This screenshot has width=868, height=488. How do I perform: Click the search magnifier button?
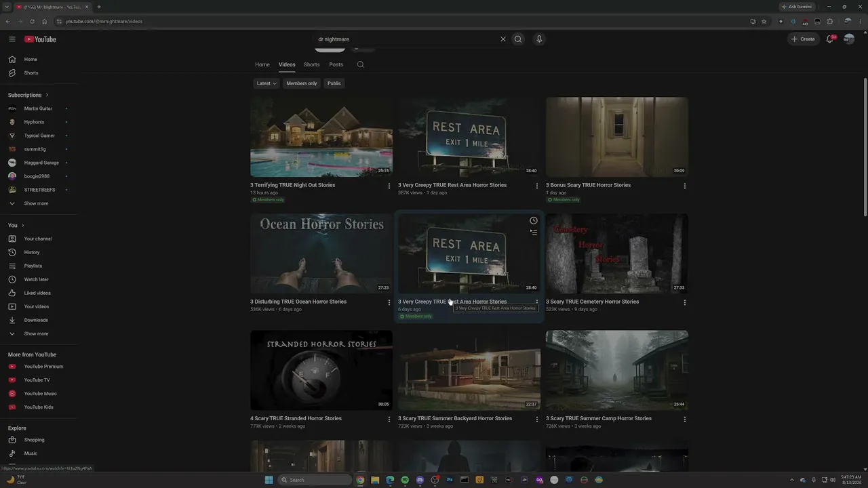518,39
